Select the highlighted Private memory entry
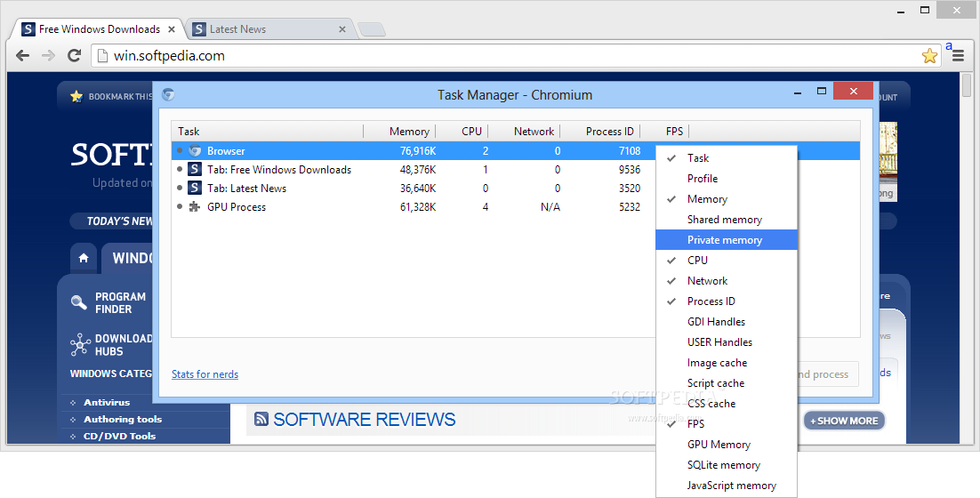 [727, 240]
